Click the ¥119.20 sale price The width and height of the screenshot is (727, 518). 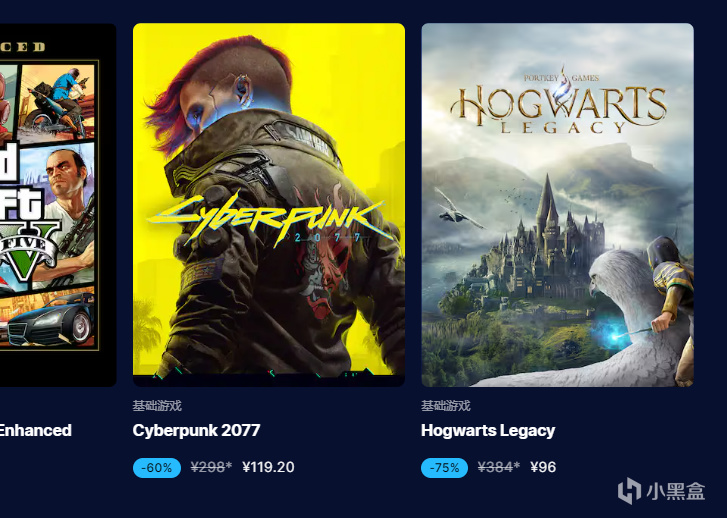tap(268, 467)
